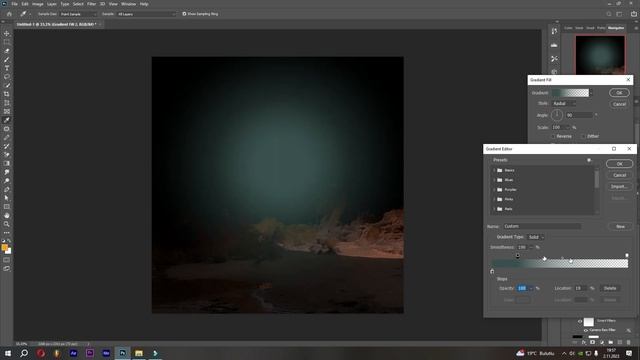This screenshot has width=640, height=360.
Task: Select the active Eyedropper tool in toolbar
Action: [7, 120]
